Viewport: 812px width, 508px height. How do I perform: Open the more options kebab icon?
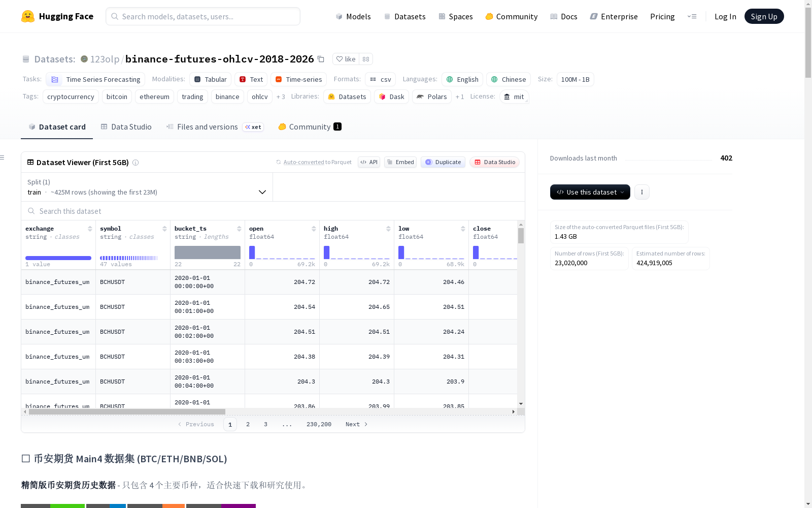coord(642,192)
